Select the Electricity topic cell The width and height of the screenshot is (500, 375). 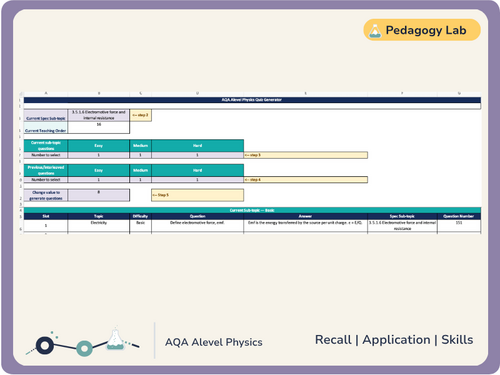point(99,226)
